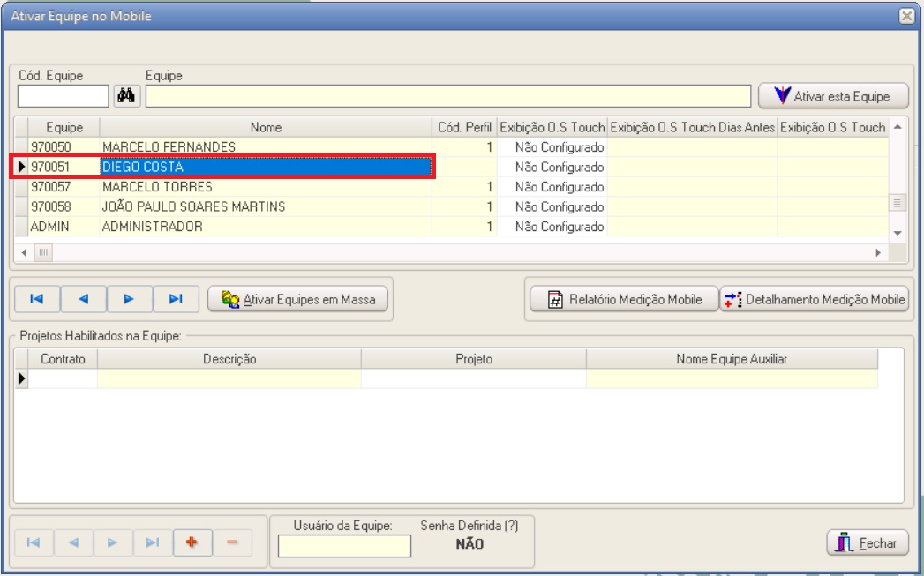
Task: Click the binoculars search icon
Action: click(x=127, y=95)
